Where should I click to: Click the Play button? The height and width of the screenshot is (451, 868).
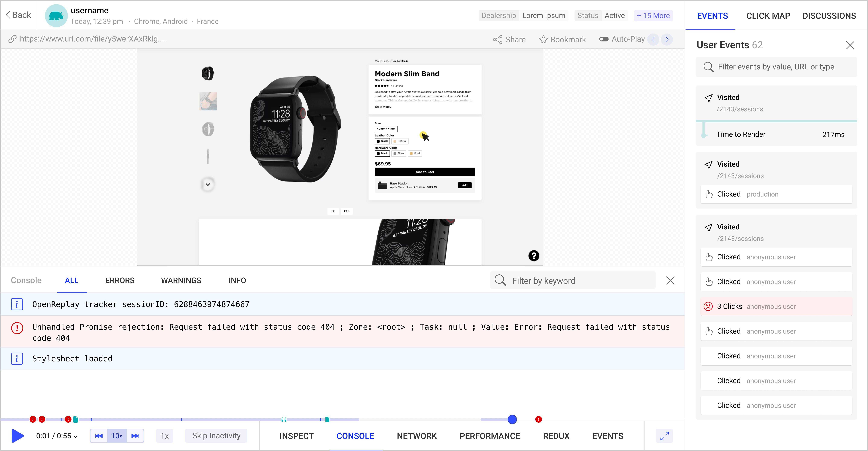coord(17,436)
